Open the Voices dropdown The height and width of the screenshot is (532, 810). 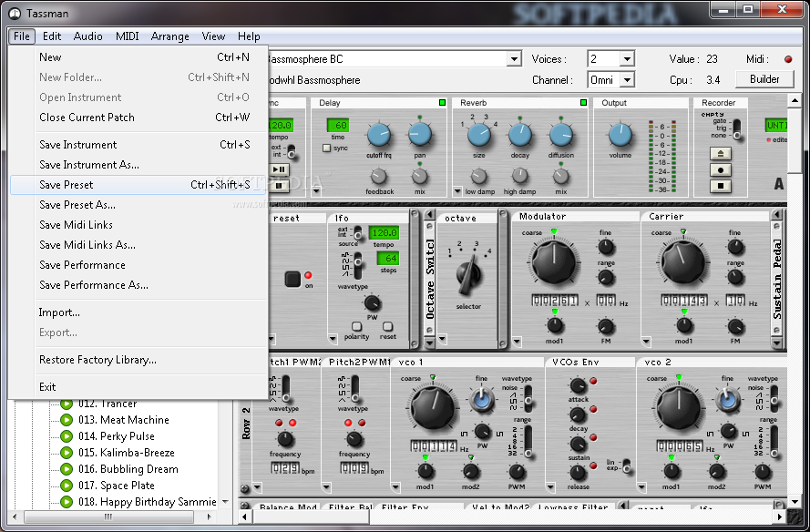click(x=627, y=59)
